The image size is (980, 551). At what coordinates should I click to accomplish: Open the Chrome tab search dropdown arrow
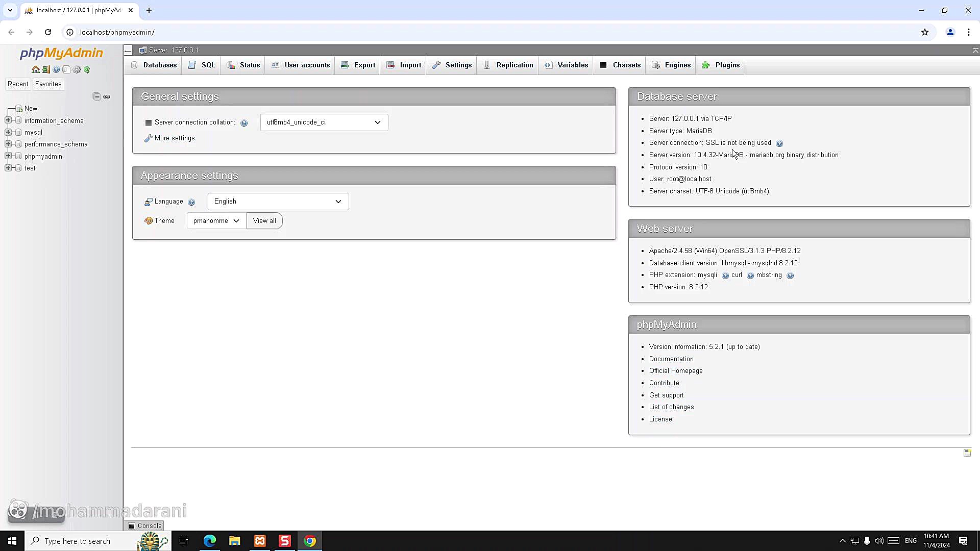tap(10, 10)
